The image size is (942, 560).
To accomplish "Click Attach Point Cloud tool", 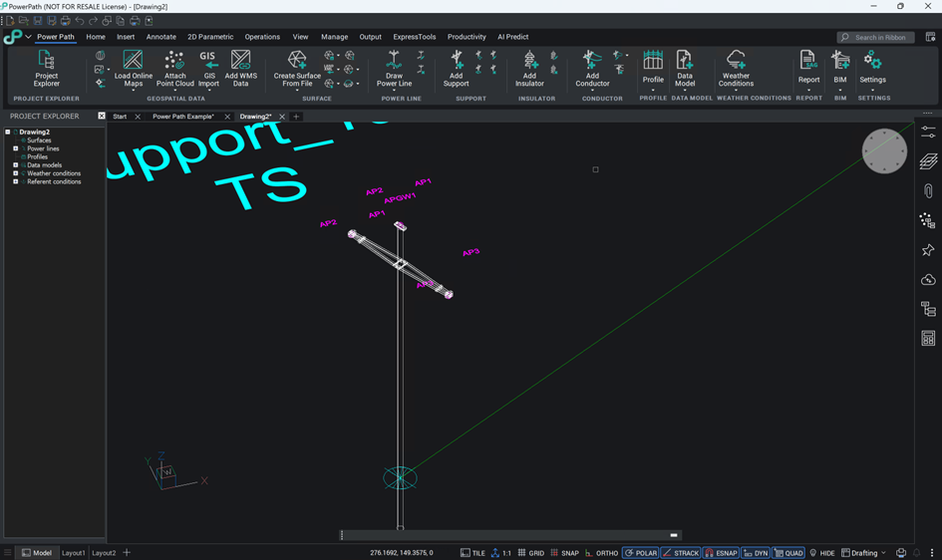I will (174, 69).
